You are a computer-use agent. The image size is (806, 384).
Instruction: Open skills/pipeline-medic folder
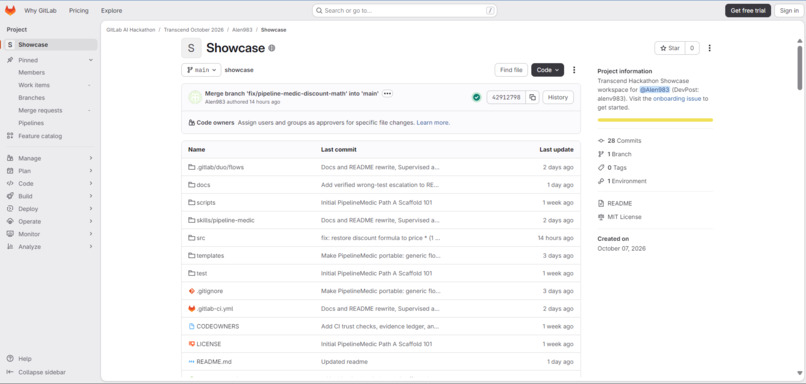[x=225, y=220]
